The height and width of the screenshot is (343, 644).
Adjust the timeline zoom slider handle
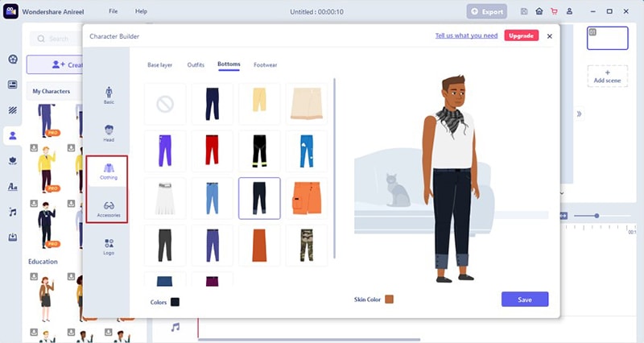pyautogui.click(x=597, y=216)
